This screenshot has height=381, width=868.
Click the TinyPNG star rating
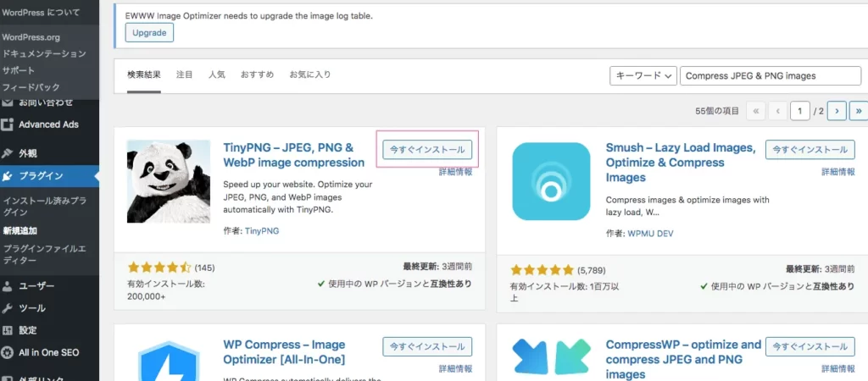point(159,268)
